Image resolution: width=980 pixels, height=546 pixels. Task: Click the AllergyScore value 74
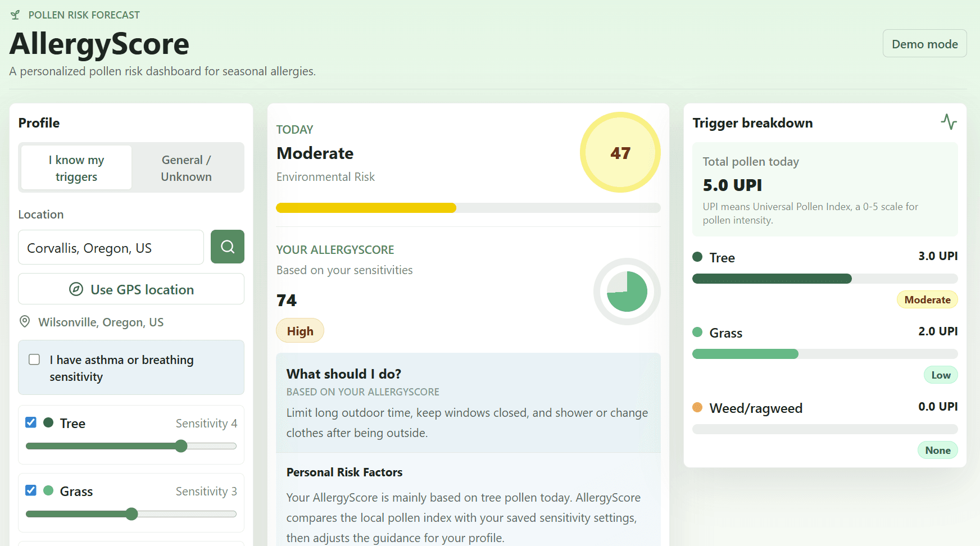click(x=287, y=301)
